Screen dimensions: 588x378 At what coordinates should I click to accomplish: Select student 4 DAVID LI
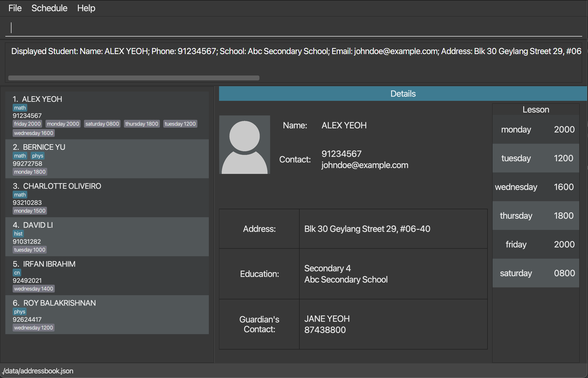(107, 237)
